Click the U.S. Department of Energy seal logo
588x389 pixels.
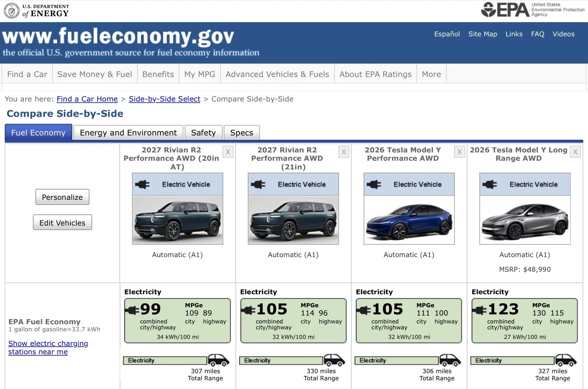pyautogui.click(x=11, y=11)
